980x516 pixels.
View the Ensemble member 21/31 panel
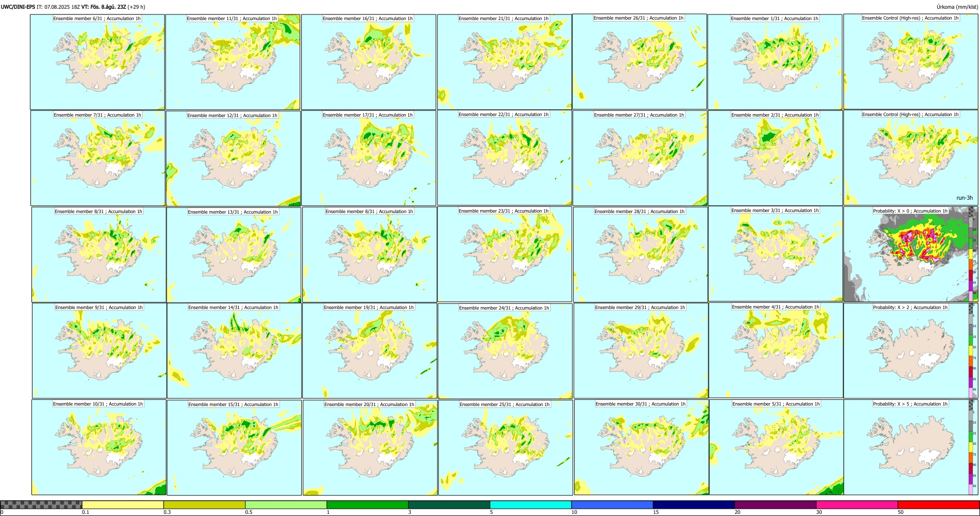coord(504,62)
